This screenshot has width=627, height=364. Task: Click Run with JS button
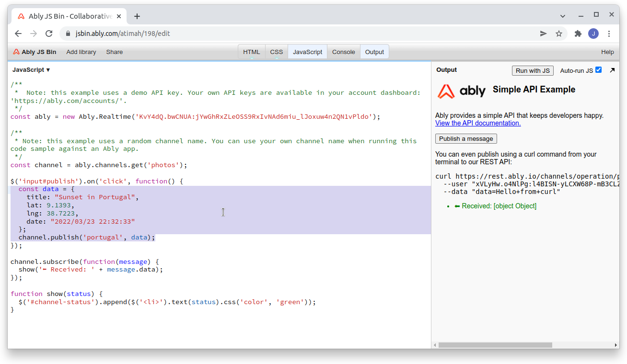click(533, 70)
